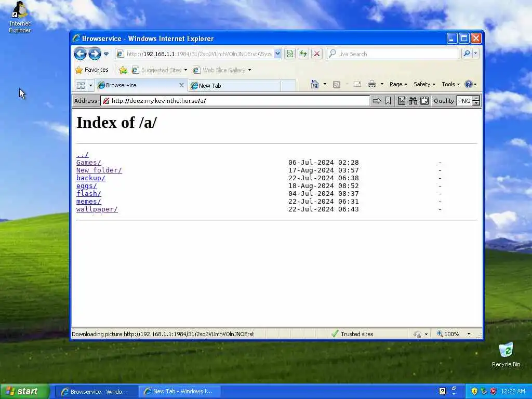The width and height of the screenshot is (532, 399).
Task: Switch to the New Tab tab
Action: pyautogui.click(x=234, y=86)
